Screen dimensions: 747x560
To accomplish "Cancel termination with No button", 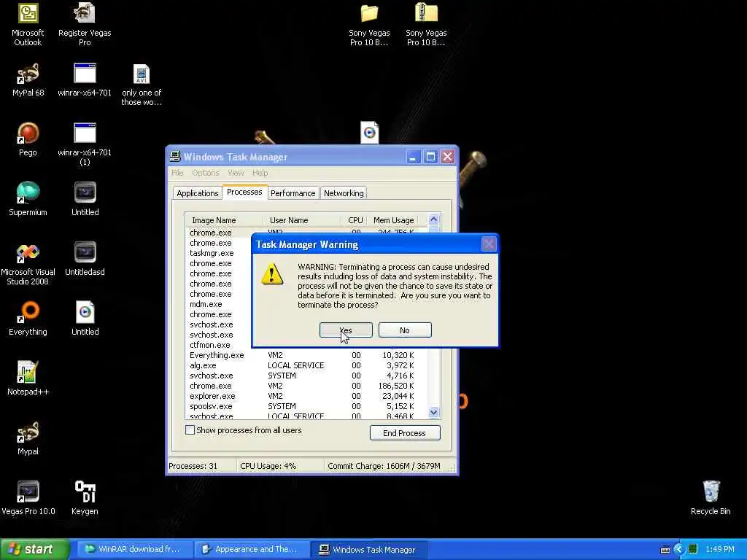I will (405, 330).
